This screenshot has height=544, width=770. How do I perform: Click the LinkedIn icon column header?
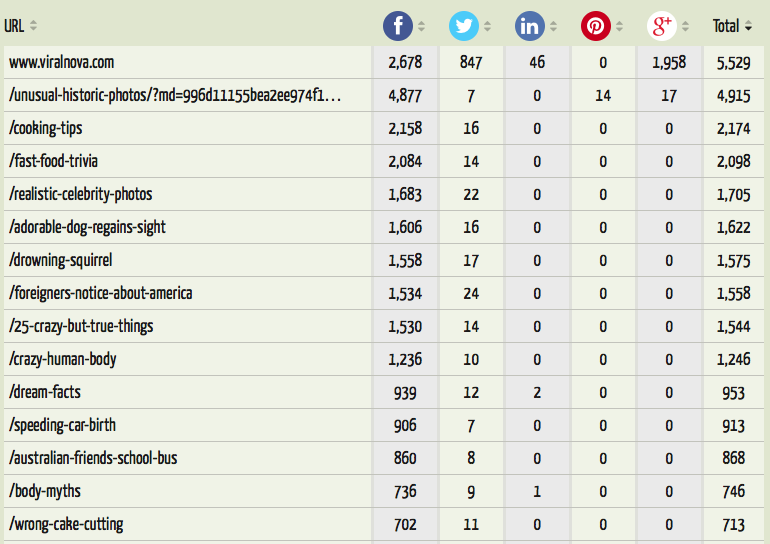pyautogui.click(x=530, y=26)
